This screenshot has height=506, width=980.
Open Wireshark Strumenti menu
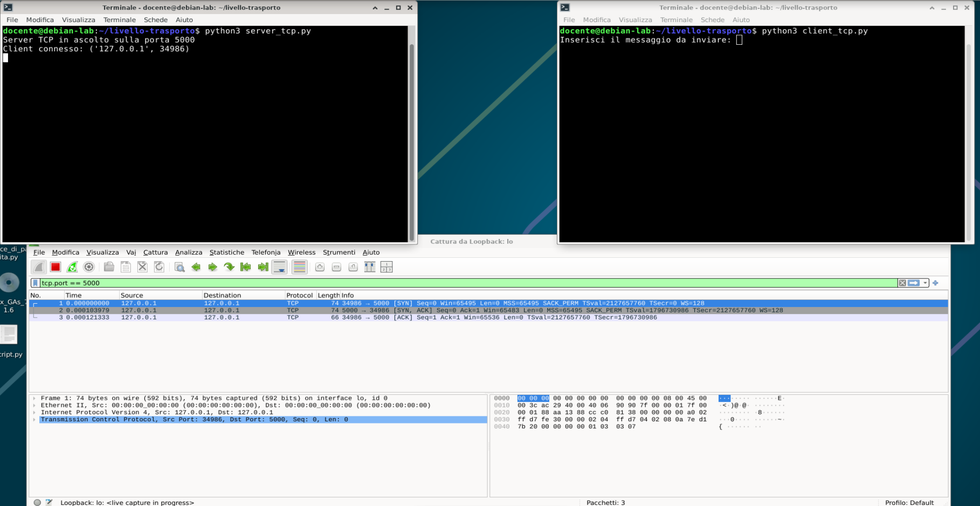(x=339, y=252)
